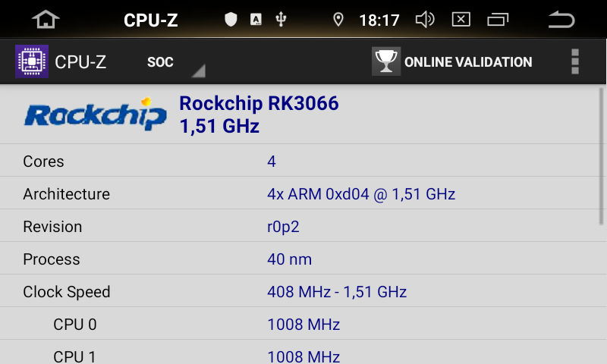Click the vertical scrollbar on right
Viewport: 607px width, 364px height.
pyautogui.click(x=601, y=156)
